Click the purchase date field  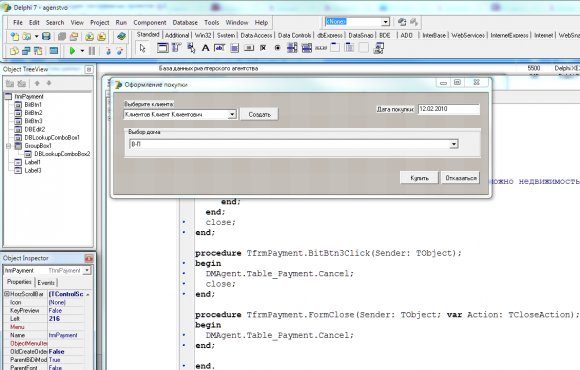click(x=449, y=109)
